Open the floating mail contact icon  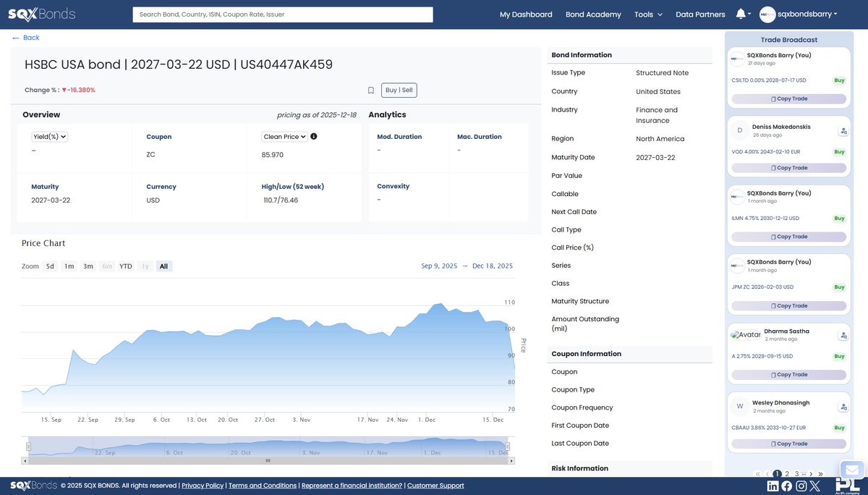point(853,470)
